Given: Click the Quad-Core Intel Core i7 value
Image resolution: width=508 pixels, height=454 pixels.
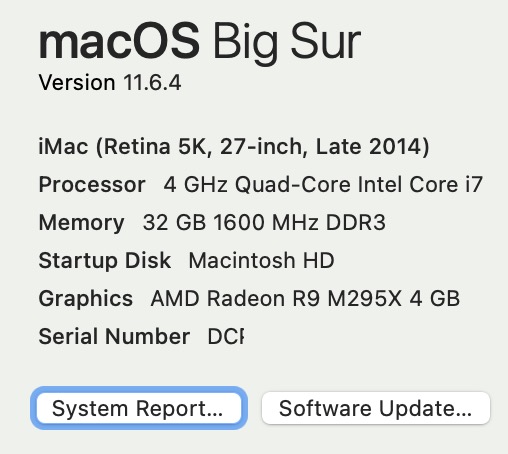Looking at the screenshot, I should (x=359, y=184).
